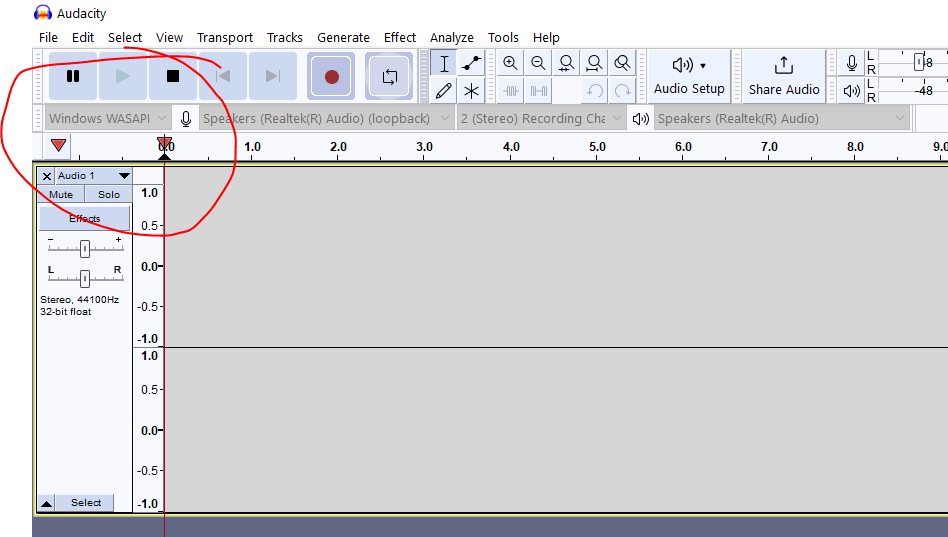Click the Silence audio selection icon
Viewport: 948px width, 537px height.
pos(538,91)
